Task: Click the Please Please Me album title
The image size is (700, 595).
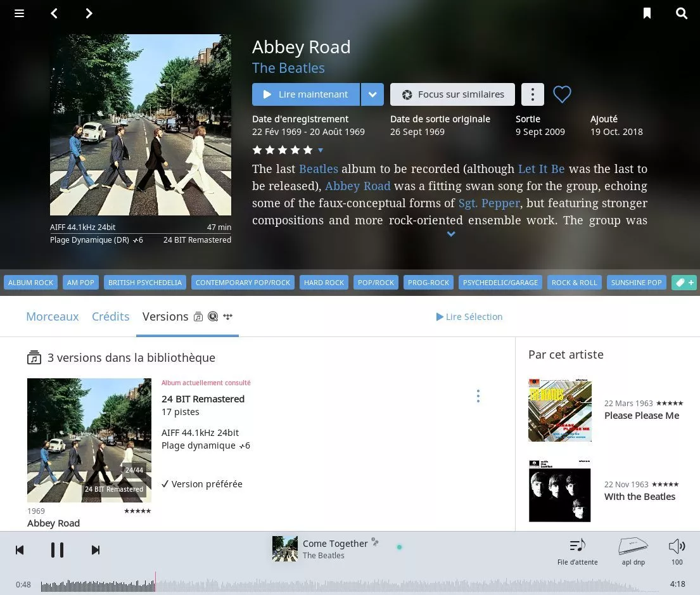Action: point(642,416)
